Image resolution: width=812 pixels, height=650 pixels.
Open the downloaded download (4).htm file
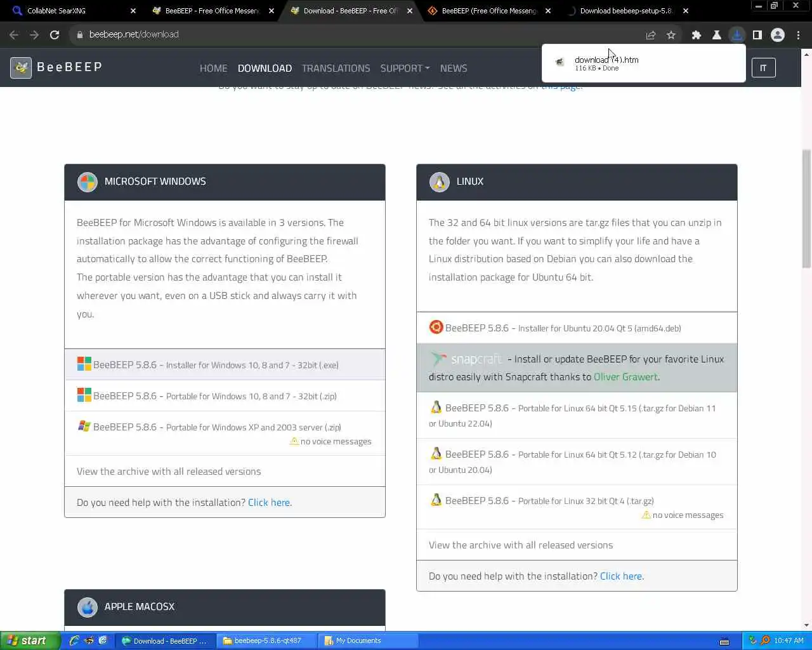point(643,63)
